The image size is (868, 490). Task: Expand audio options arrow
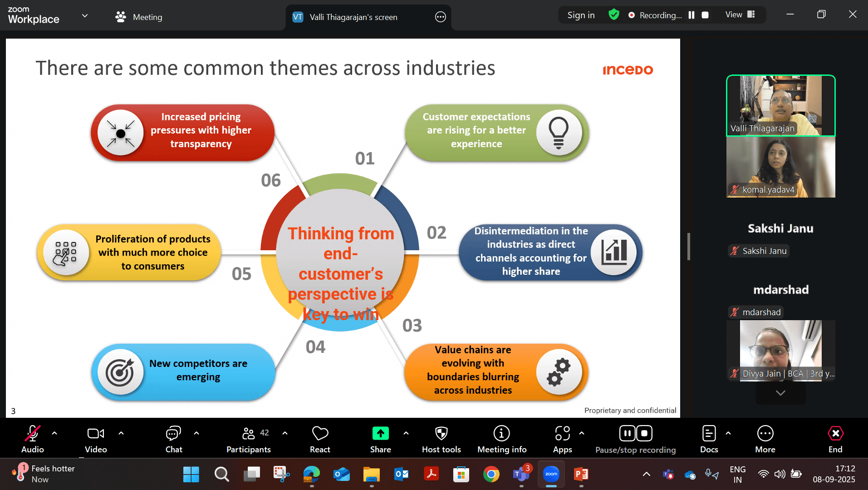coord(54,433)
